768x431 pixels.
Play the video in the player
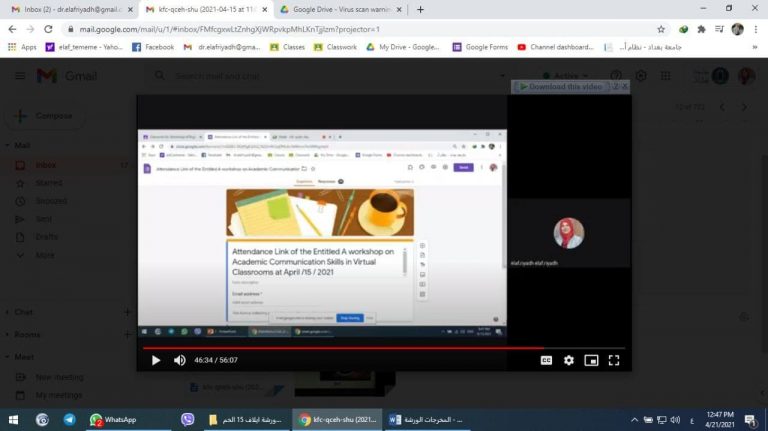[156, 360]
